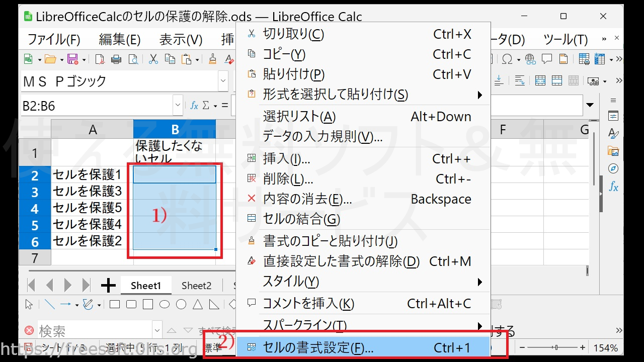Click the Cut scissors toolbar icon

point(154,59)
